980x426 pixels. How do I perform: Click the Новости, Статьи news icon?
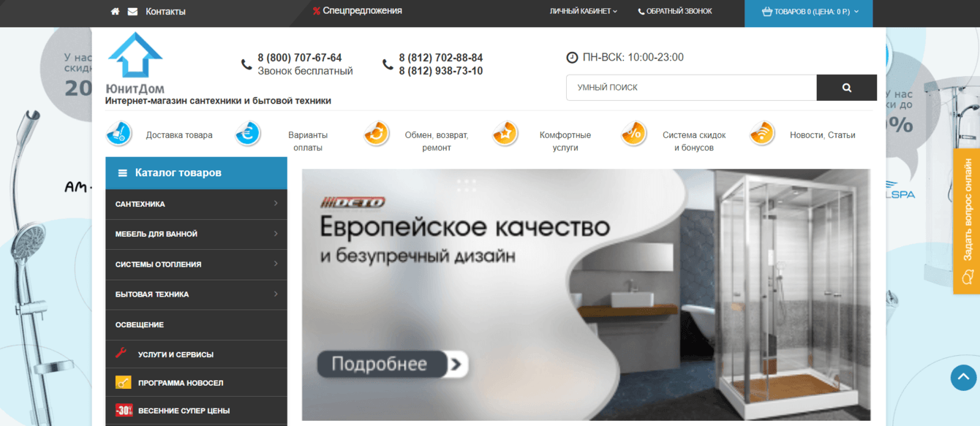[761, 134]
